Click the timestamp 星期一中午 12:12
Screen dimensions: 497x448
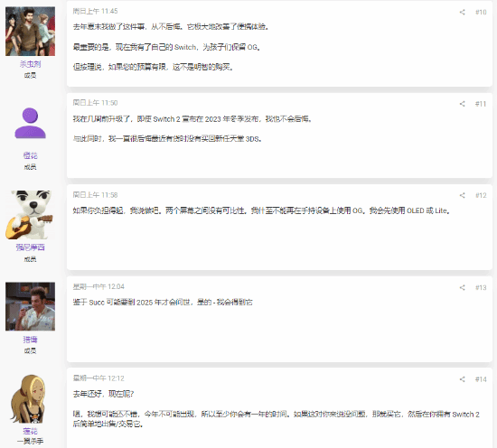pyautogui.click(x=98, y=378)
